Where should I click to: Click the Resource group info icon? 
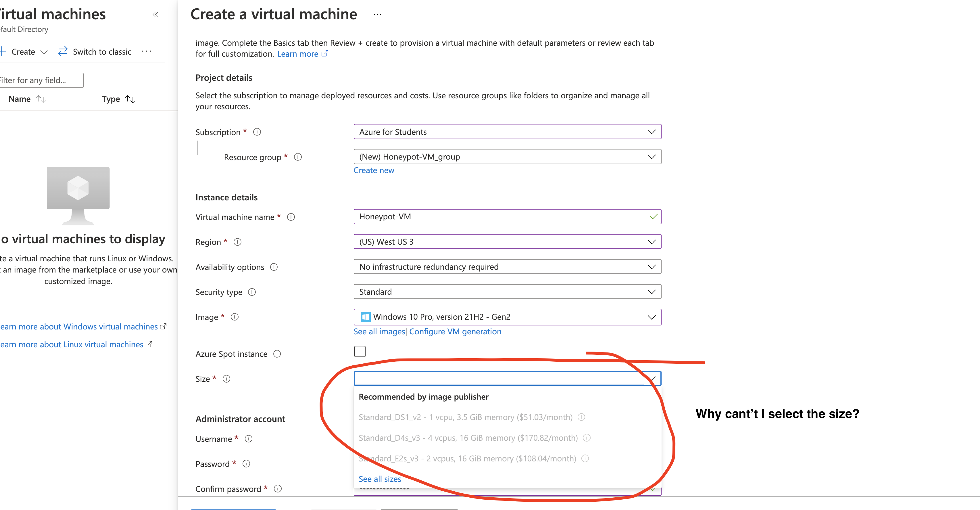point(298,157)
